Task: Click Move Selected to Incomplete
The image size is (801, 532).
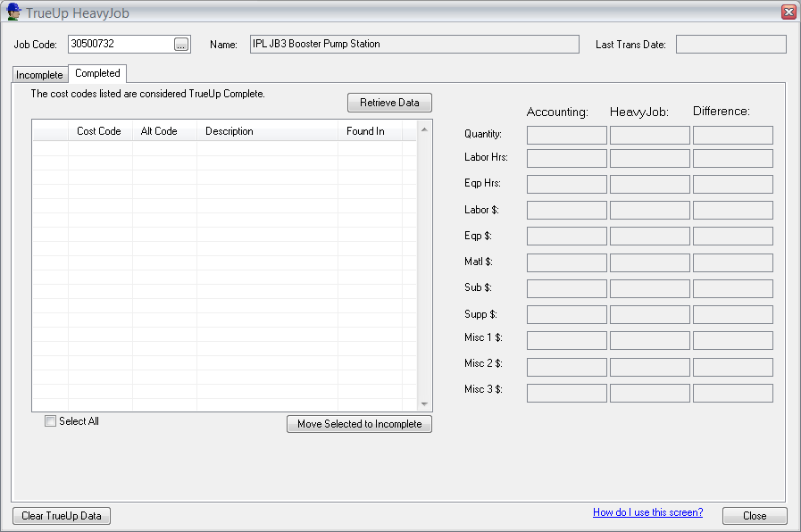Action: (360, 424)
